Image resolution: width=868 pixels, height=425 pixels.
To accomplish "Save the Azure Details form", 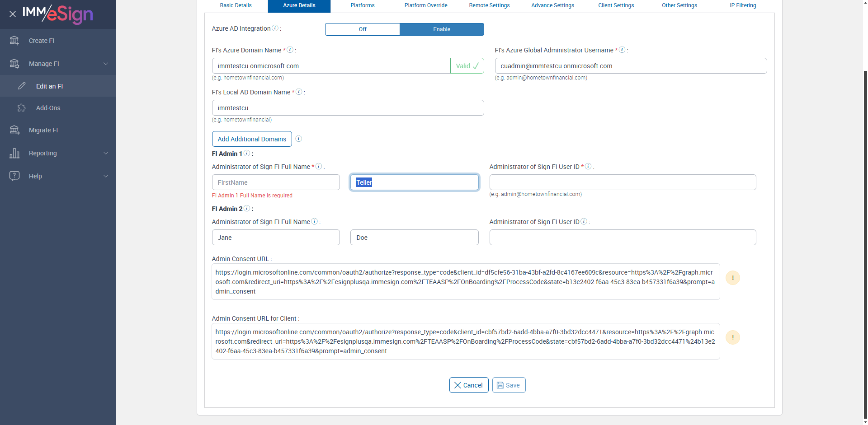I will pyautogui.click(x=509, y=385).
